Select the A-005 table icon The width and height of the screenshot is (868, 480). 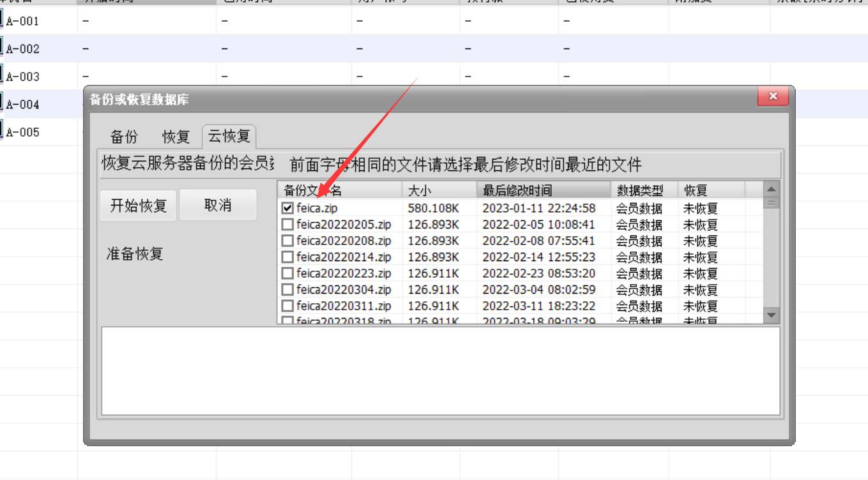click(x=2, y=131)
